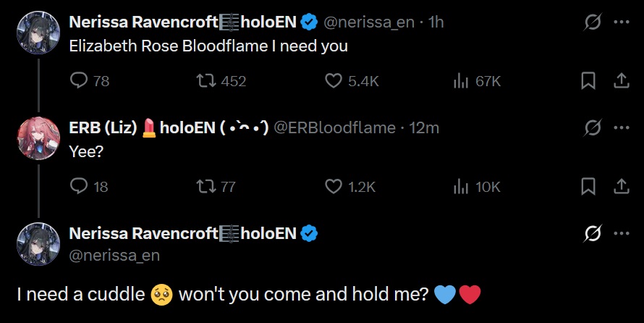Like ERB's 'Yee?' tweet
Viewport: 644px width, 323px height.
(x=334, y=187)
